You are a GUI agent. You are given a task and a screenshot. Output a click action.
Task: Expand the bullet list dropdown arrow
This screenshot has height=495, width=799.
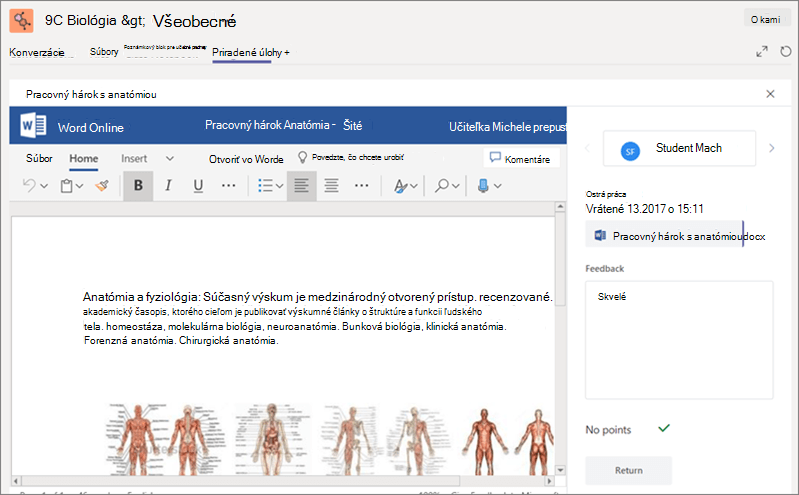pyautogui.click(x=279, y=186)
